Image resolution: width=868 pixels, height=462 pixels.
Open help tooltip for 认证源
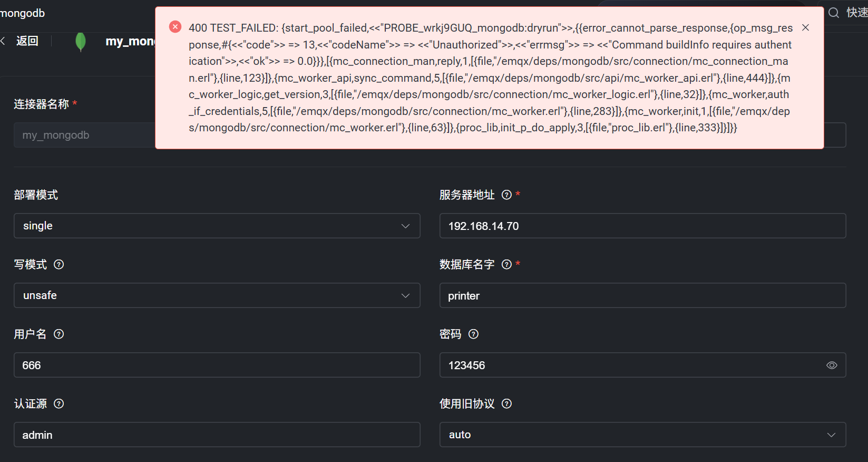click(59, 403)
